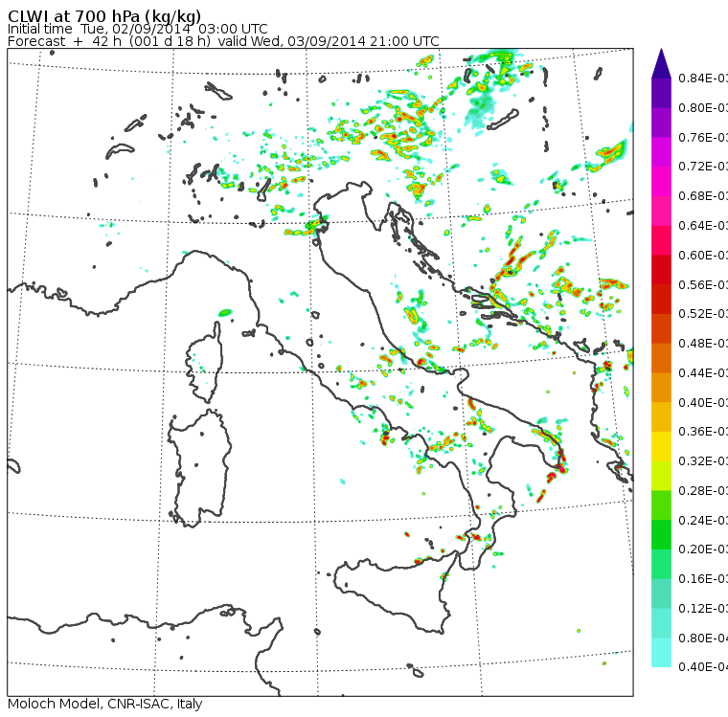Select the bright green band between 0.24E-03 and 0.28E-03
The height and width of the screenshot is (717, 728).
click(x=661, y=505)
